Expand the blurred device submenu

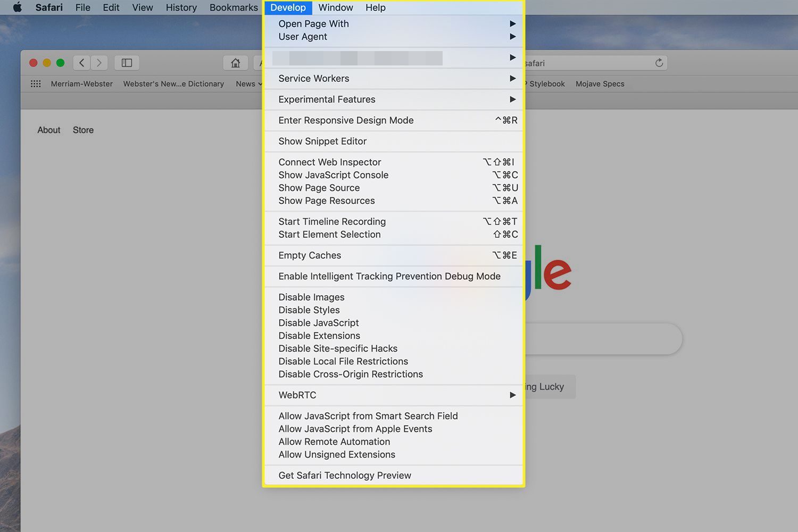(x=394, y=57)
